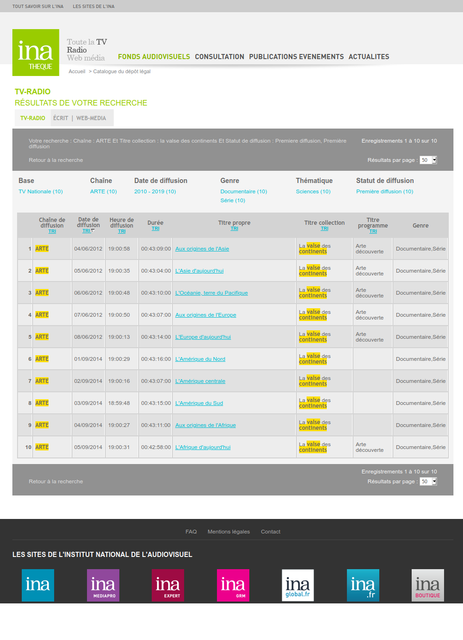
Task: Filter by thématique Sciences (10)
Action: pos(313,191)
